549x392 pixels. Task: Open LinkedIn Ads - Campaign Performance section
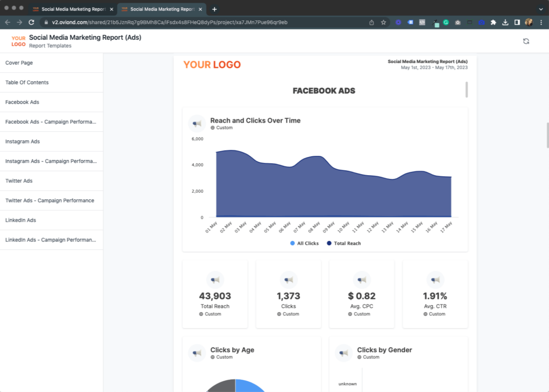click(x=51, y=240)
